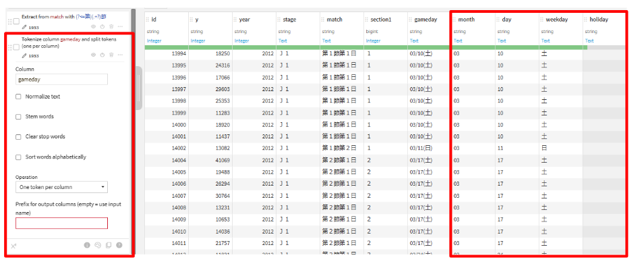The width and height of the screenshot is (644, 266).
Task: Click the pencil icon on Extract from match step
Action: coord(24,27)
